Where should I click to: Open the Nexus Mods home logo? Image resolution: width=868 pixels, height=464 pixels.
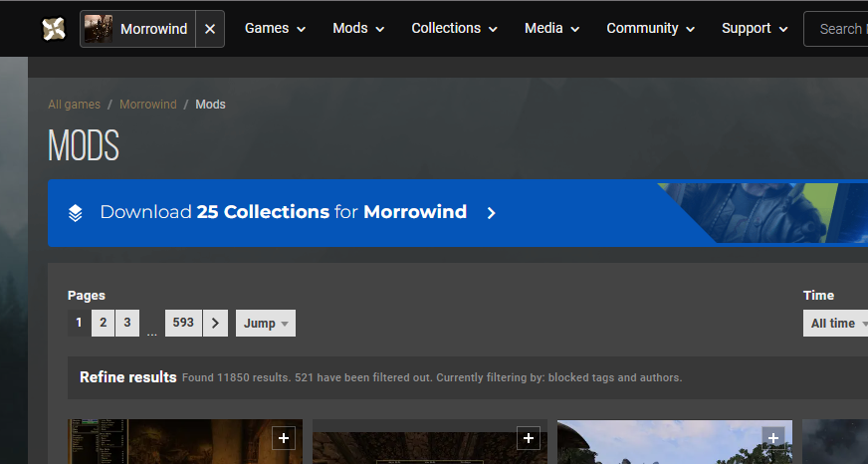point(54,29)
